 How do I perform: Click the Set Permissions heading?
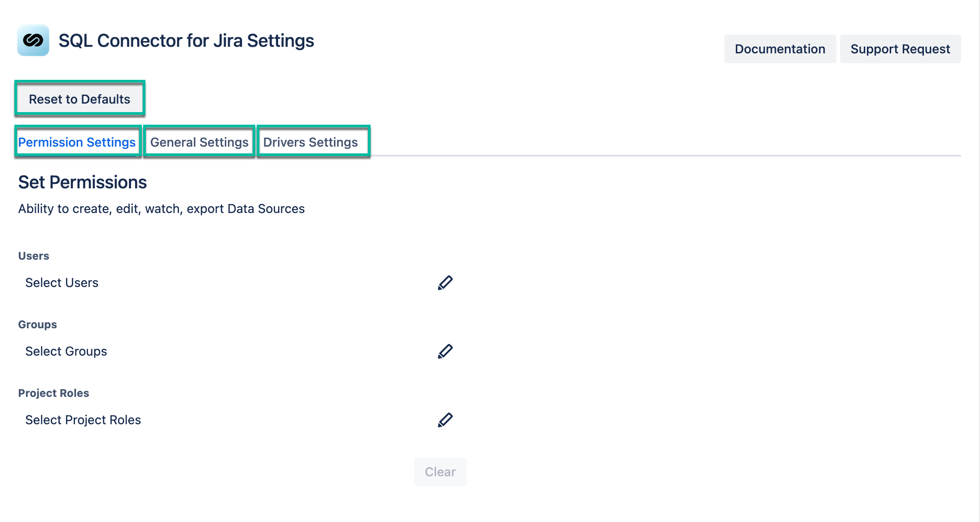point(83,183)
